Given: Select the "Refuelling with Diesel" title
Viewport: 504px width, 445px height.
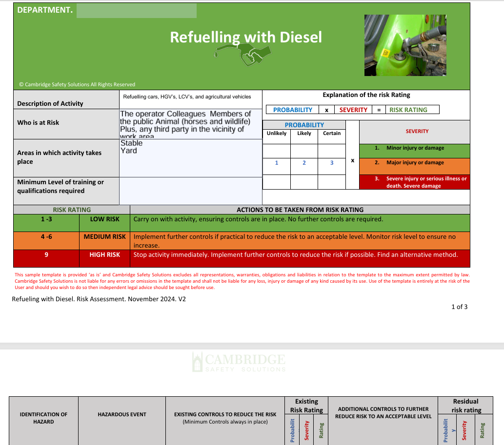Looking at the screenshot, I should tap(246, 37).
